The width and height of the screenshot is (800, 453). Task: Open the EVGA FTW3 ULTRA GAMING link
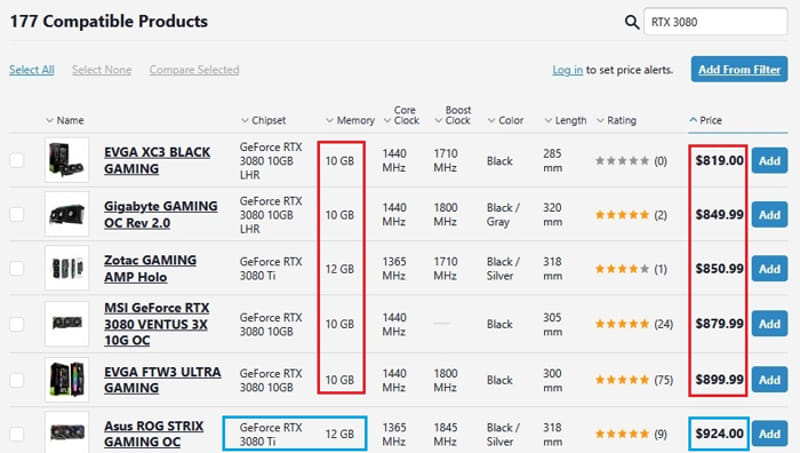(162, 380)
